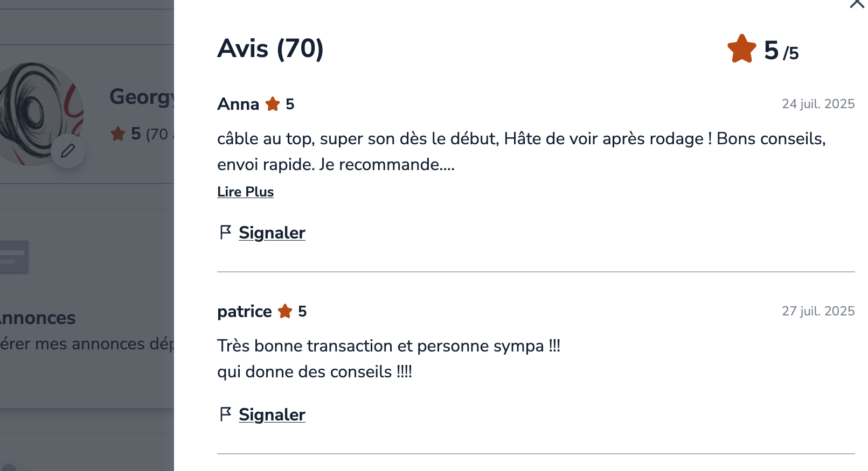Screen dimensions: 868x471
Task: Report patrice's review via Signaler
Action: click(x=272, y=414)
